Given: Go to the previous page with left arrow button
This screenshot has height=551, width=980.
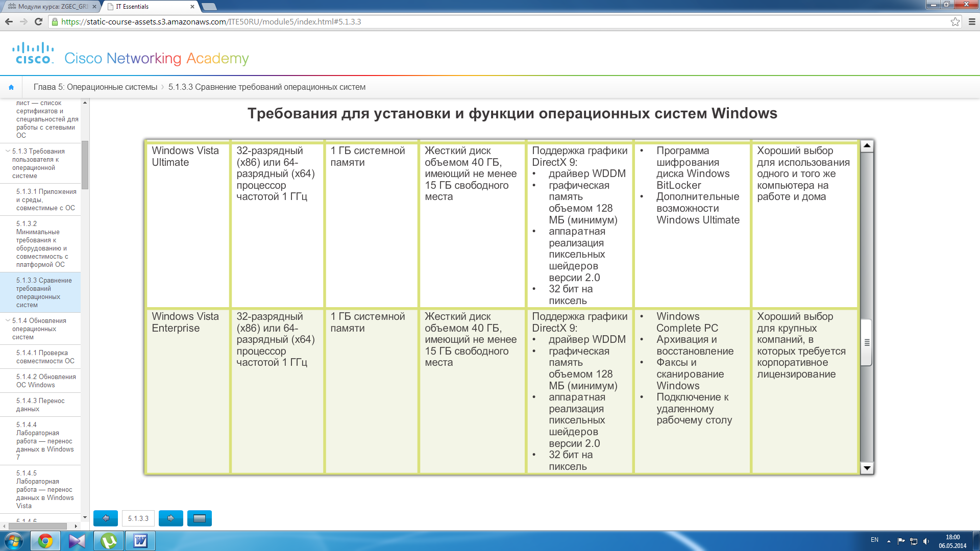Looking at the screenshot, I should [106, 518].
